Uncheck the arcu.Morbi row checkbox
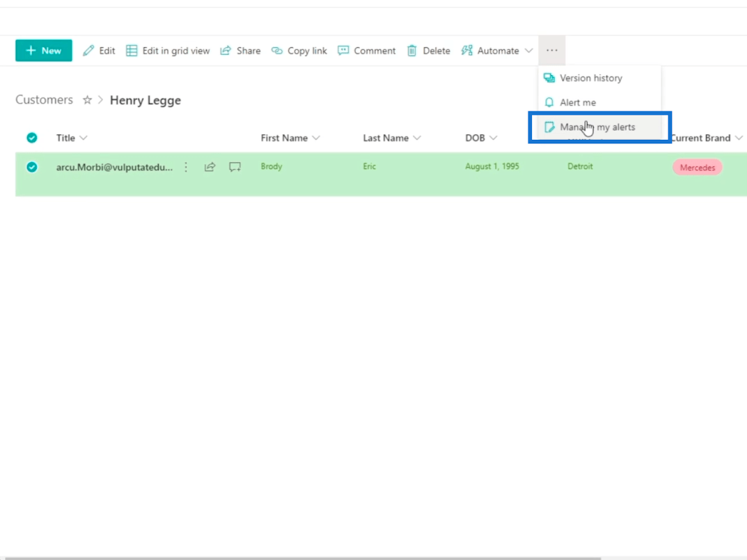 coord(32,167)
